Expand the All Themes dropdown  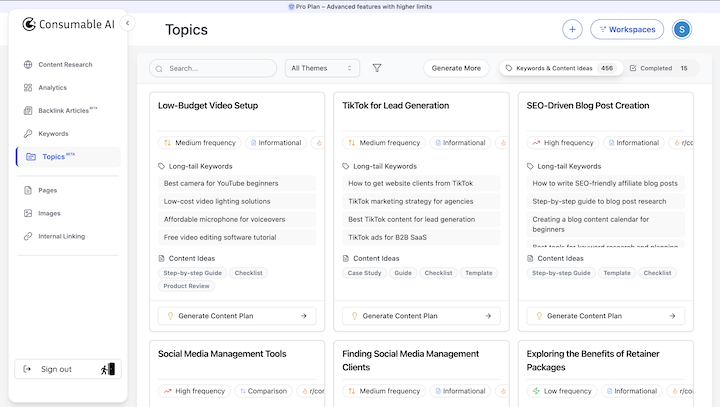[x=322, y=68]
